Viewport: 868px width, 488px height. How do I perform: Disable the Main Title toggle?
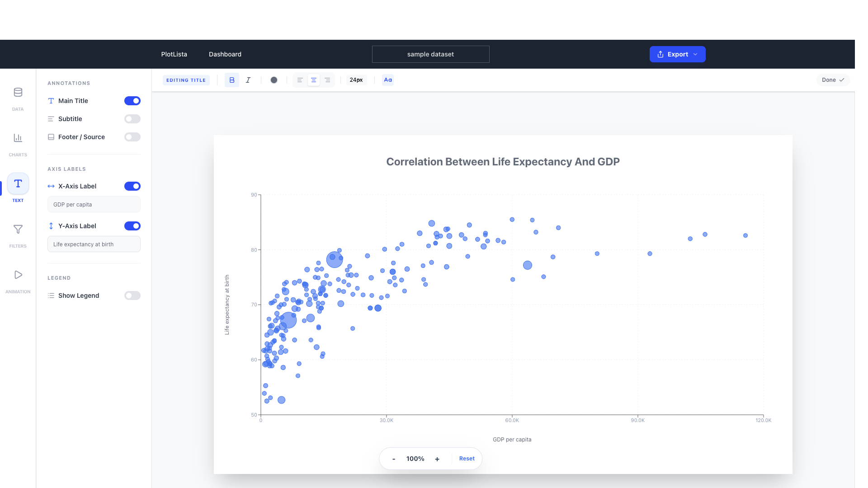tap(132, 101)
